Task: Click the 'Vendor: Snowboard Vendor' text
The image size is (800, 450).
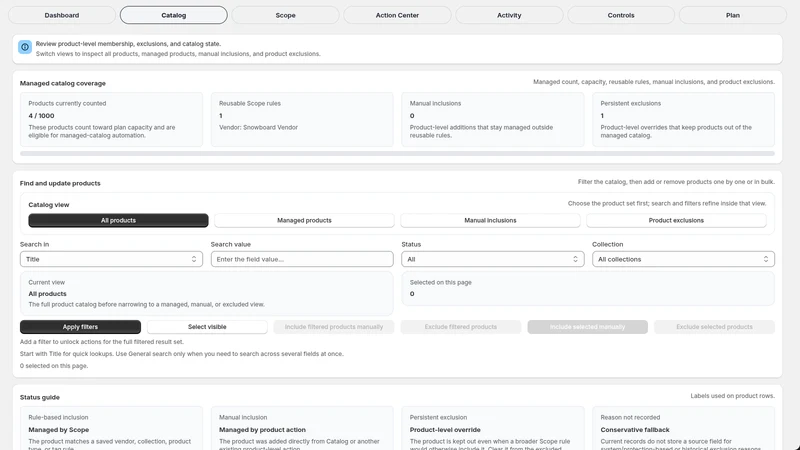Action: click(258, 128)
